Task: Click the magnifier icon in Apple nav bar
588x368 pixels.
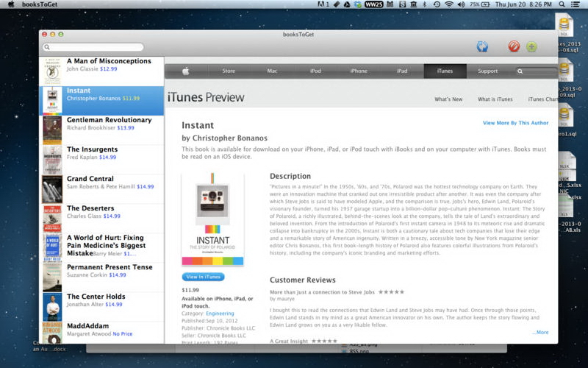Action: tap(520, 71)
